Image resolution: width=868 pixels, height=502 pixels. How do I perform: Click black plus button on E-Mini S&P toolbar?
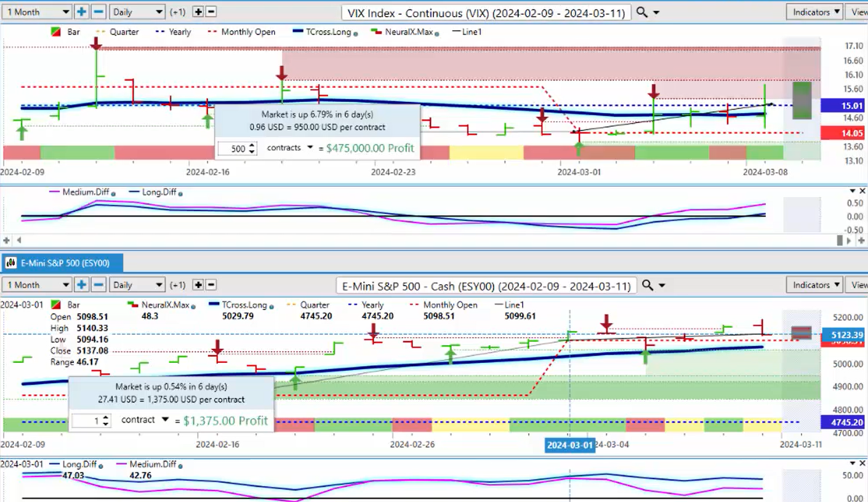tap(198, 285)
